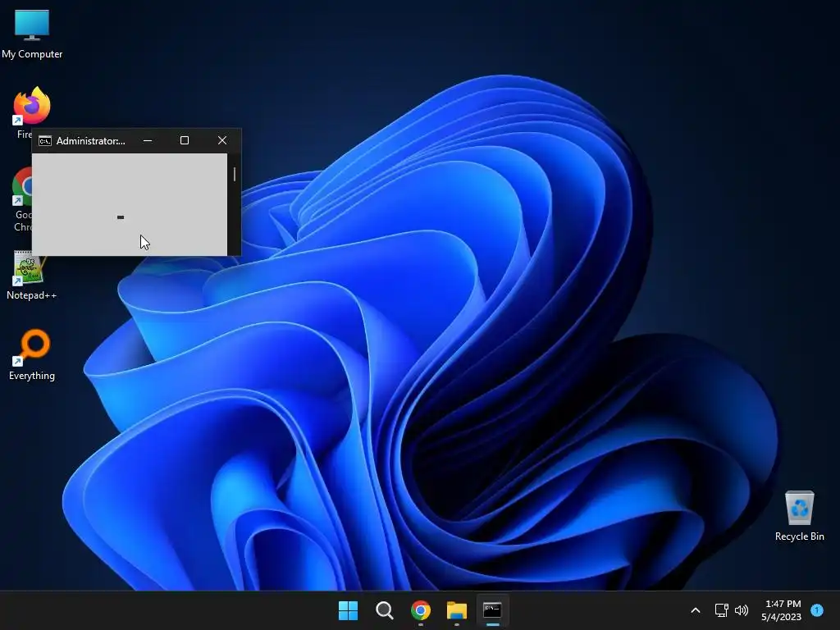Open the network status tray icon
Screen dimensions: 840x630
[x=722, y=610]
